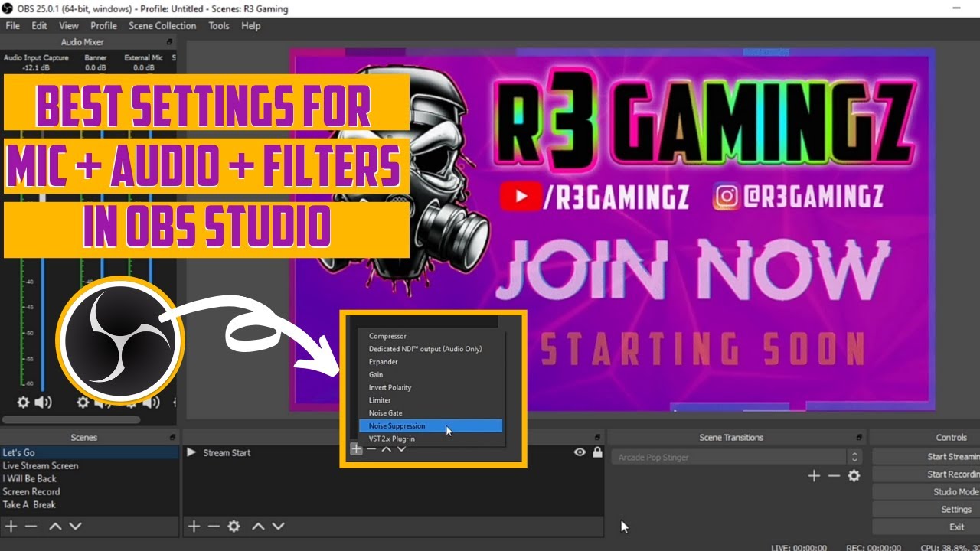
Task: Pop out the Audio Mixer dock
Action: pyautogui.click(x=170, y=42)
